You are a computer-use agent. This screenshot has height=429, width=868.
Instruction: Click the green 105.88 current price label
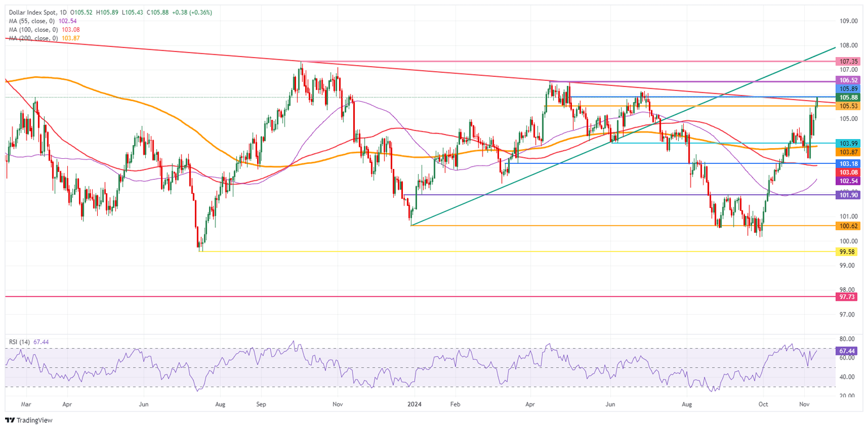tap(847, 97)
